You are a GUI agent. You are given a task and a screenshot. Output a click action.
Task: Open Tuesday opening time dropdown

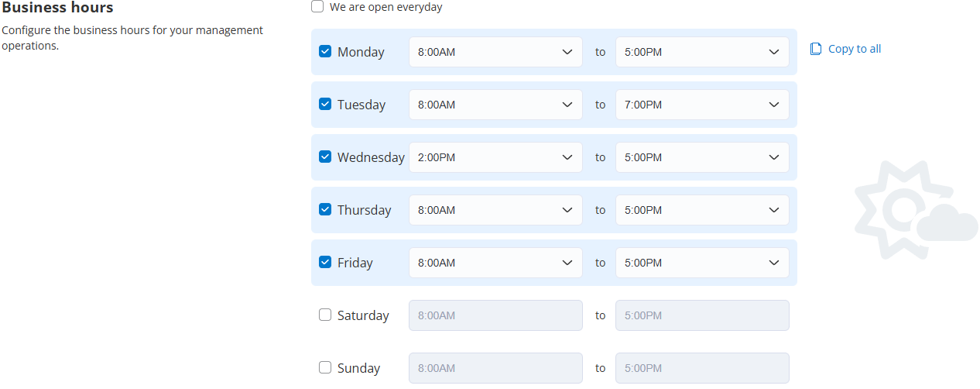click(495, 105)
